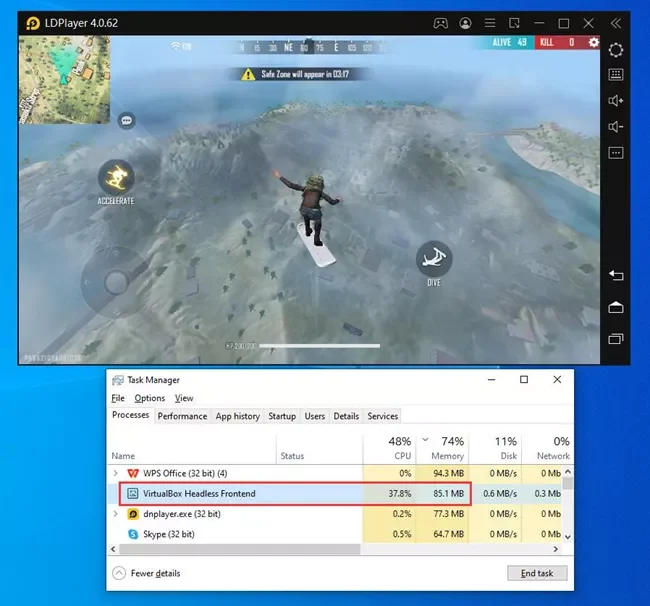The image size is (650, 606).
Task: Switch to the Startup tab
Action: pyautogui.click(x=282, y=416)
